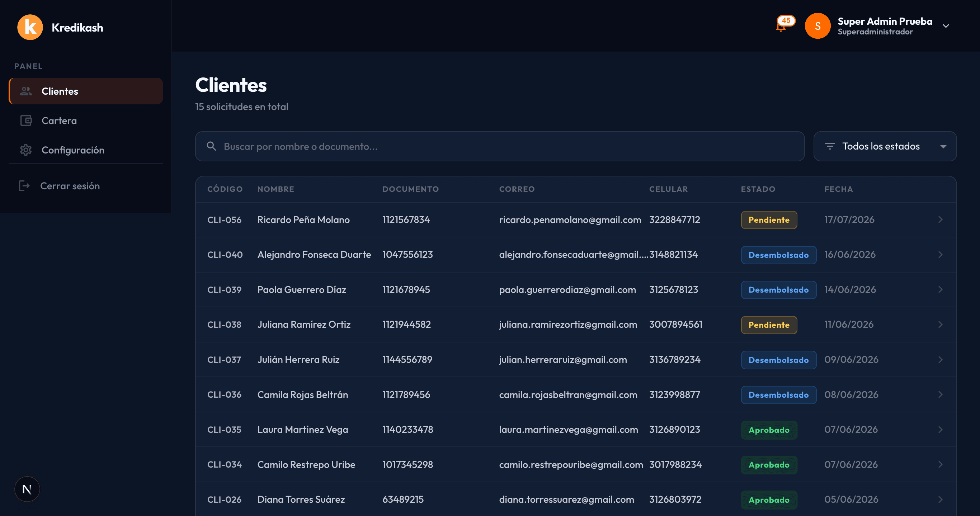This screenshot has height=516, width=980.
Task: Focus the Buscar por nombre o documento field
Action: 500,146
